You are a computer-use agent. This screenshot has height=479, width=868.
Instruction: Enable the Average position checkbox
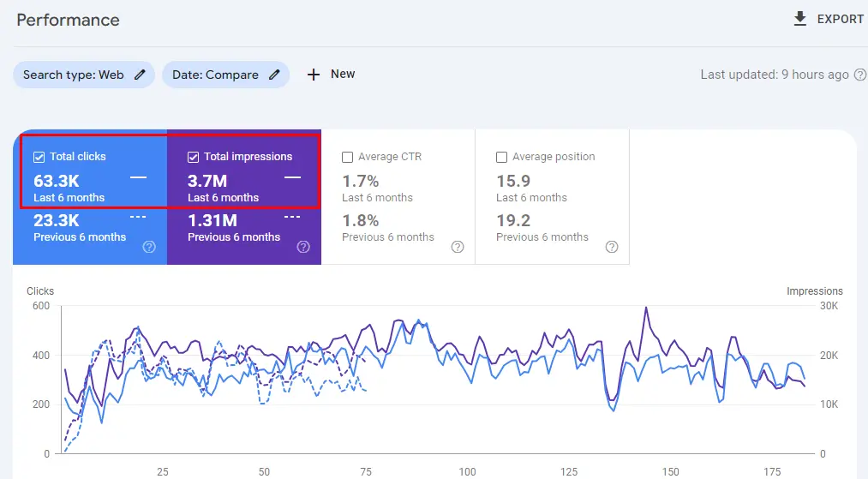(501, 157)
